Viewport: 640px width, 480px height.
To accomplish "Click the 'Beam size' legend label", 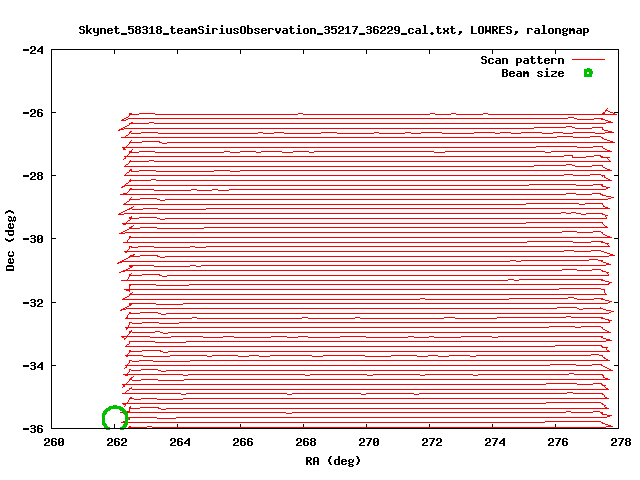I will coord(533,73).
